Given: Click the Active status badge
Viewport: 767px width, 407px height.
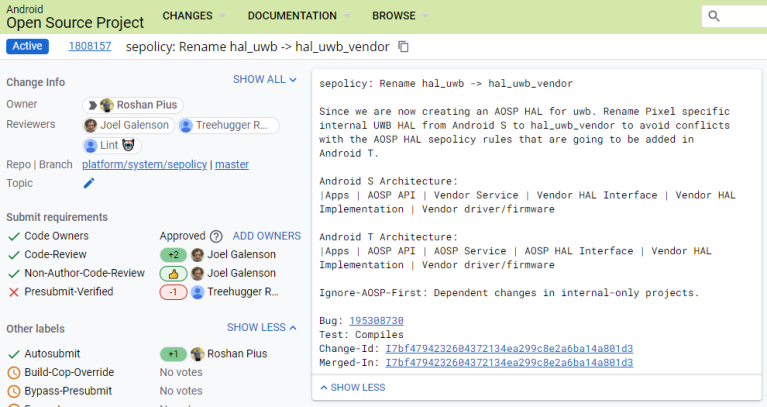Looking at the screenshot, I should pyautogui.click(x=27, y=46).
